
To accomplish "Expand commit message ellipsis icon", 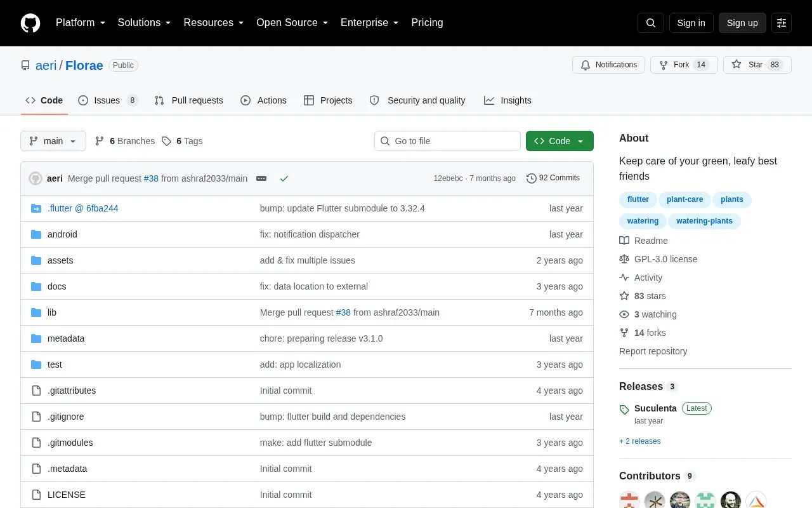I will (261, 178).
